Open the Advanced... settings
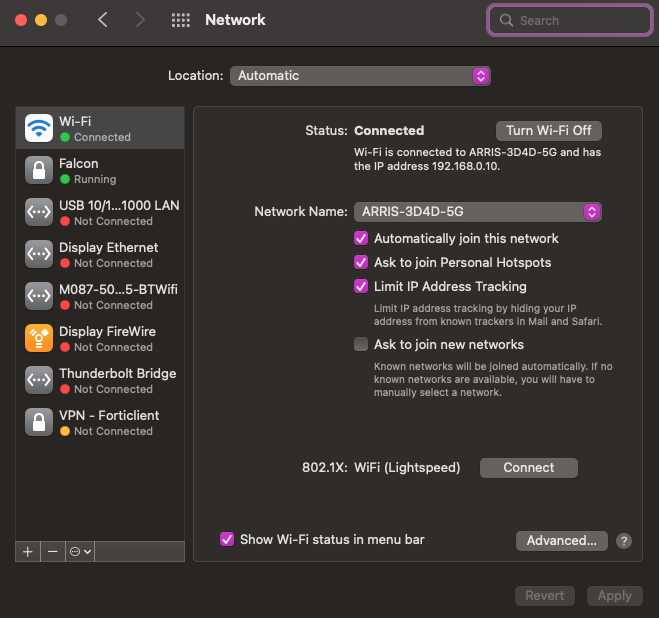Viewport: 659px width, 618px height. [562, 541]
